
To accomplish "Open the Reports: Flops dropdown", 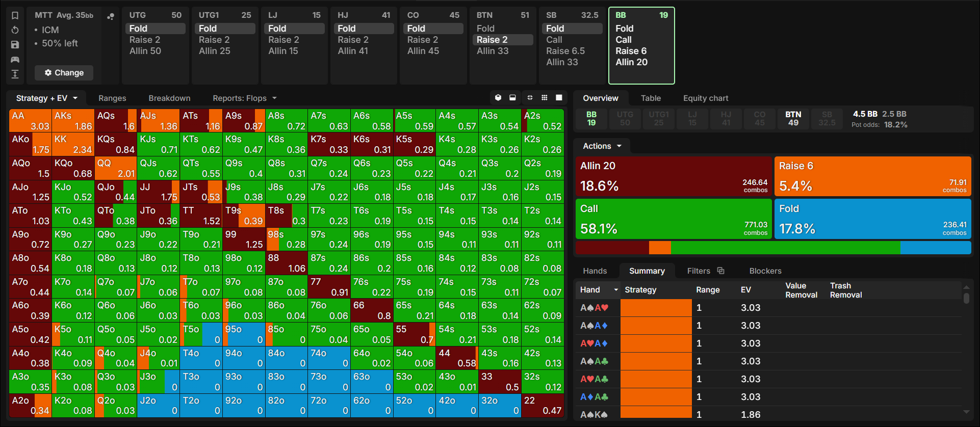I will pos(245,98).
